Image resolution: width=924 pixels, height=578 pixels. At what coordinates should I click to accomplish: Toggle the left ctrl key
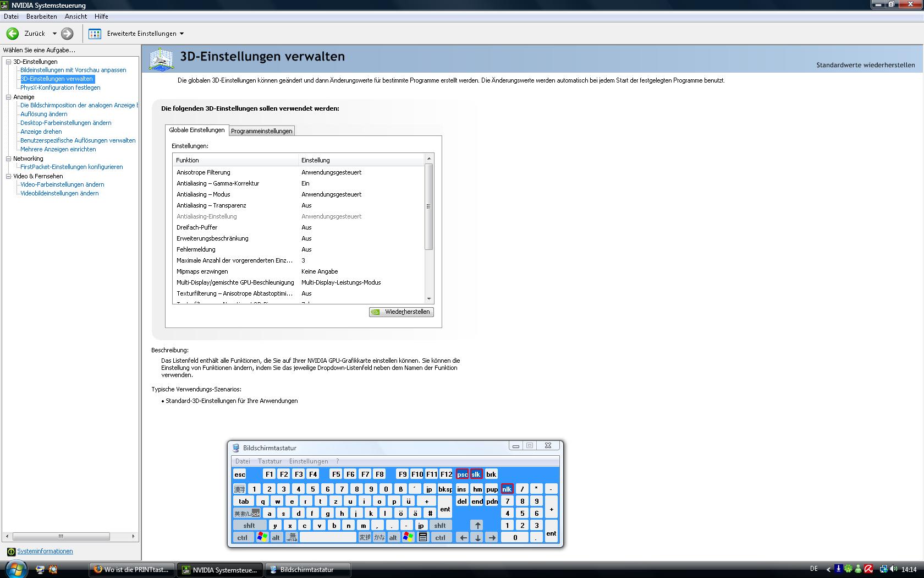coord(243,537)
